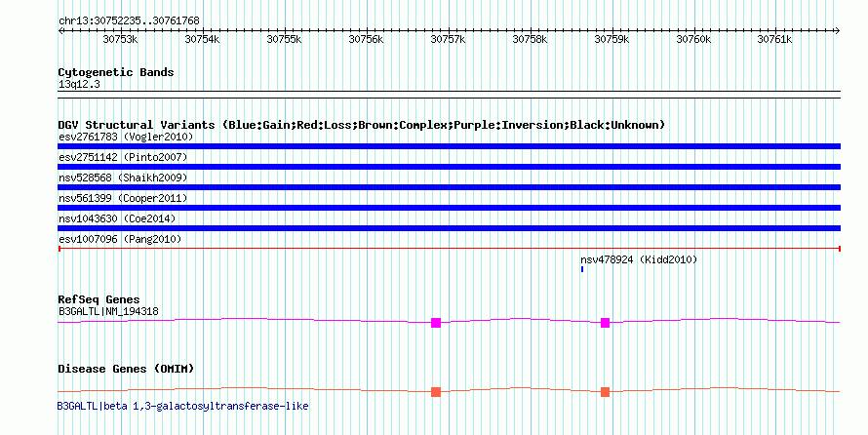Select the nsv561399 (Cooper2011) blue bar
The width and height of the screenshot is (868, 435).
pyautogui.click(x=449, y=208)
